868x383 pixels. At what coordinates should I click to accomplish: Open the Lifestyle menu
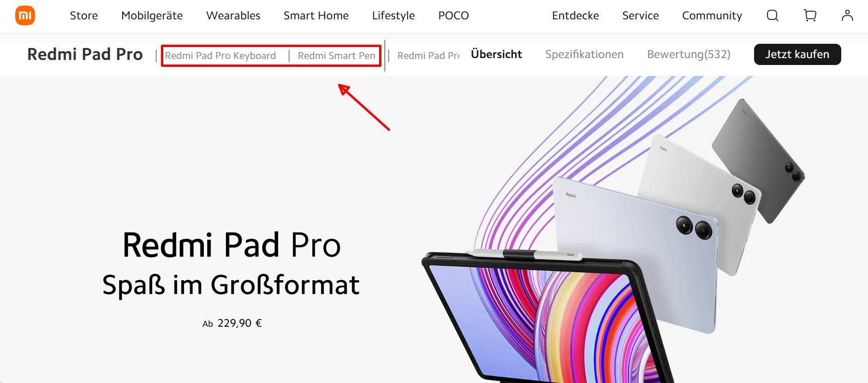click(393, 16)
